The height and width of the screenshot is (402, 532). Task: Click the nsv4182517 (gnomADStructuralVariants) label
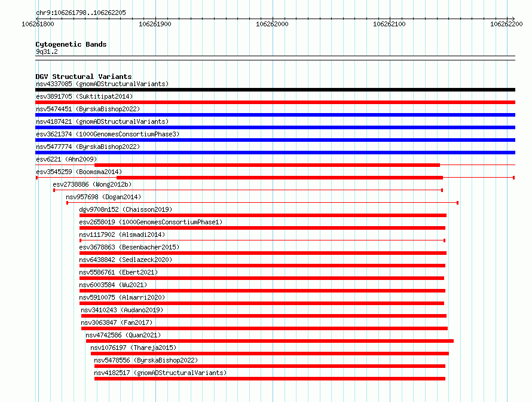click(160, 373)
